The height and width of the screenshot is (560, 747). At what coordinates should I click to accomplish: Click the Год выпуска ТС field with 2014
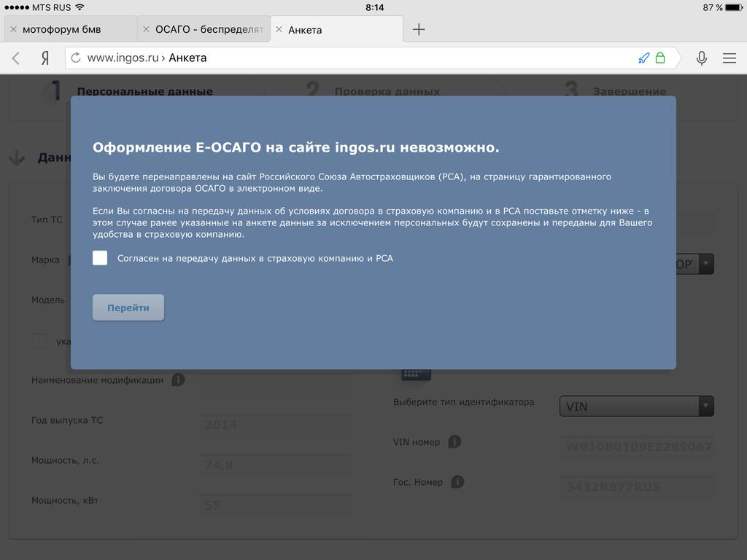click(274, 425)
